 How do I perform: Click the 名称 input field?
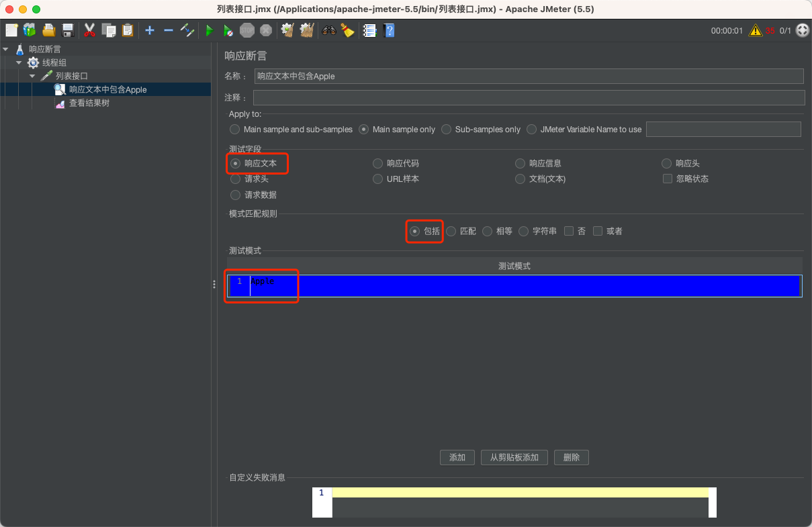point(529,76)
